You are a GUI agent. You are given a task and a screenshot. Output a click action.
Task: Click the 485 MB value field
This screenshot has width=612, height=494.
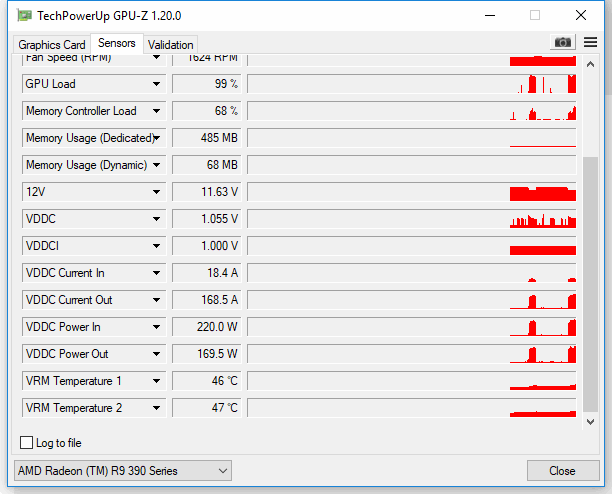[x=207, y=138]
